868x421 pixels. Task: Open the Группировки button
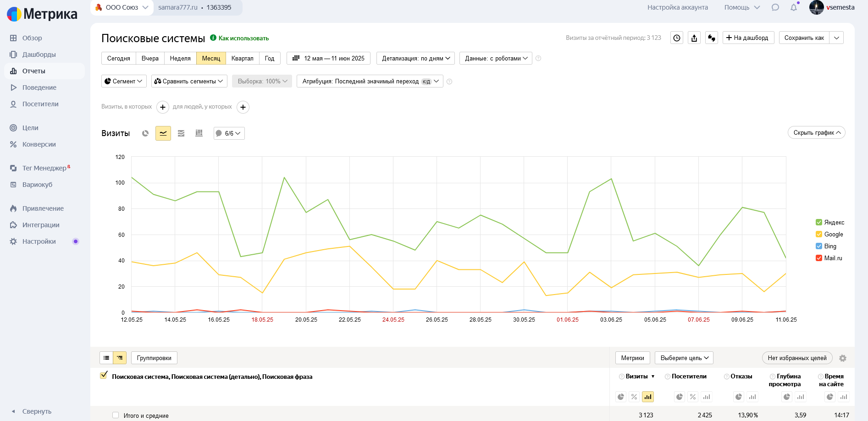(x=154, y=358)
